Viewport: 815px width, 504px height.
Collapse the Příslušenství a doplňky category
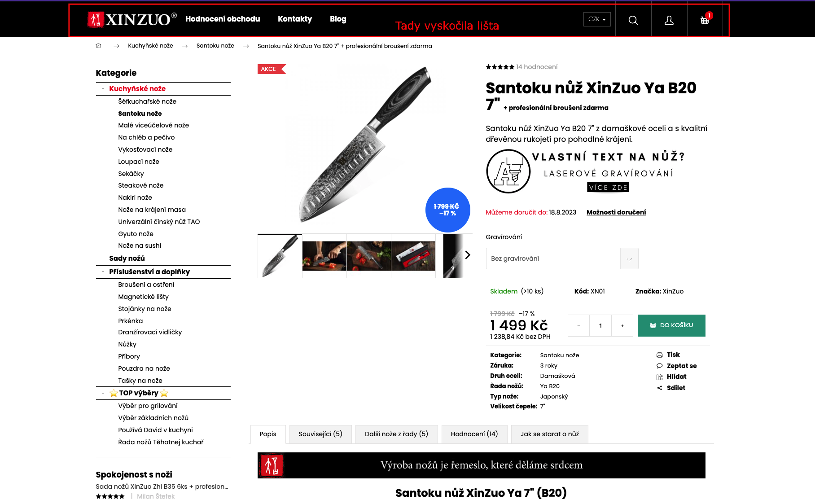103,271
